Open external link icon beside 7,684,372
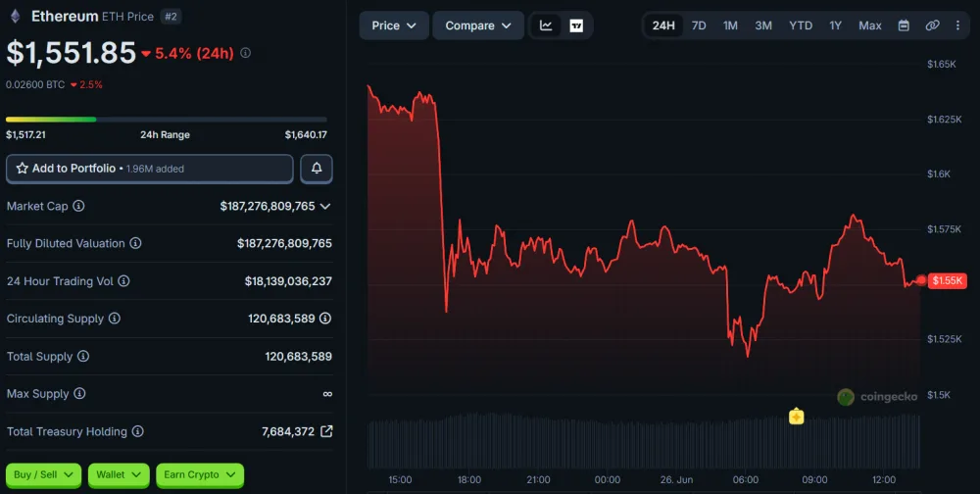This screenshot has width=980, height=494. (326, 431)
